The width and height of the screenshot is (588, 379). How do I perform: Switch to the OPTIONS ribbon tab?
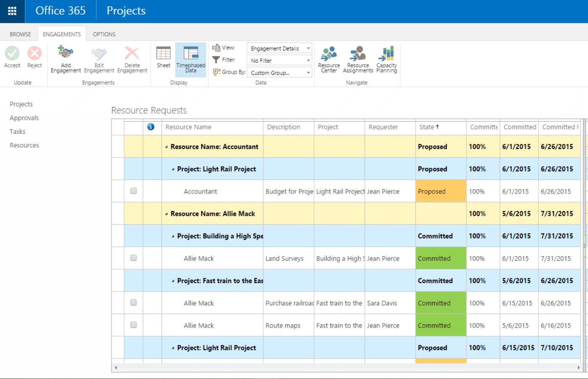(x=104, y=34)
